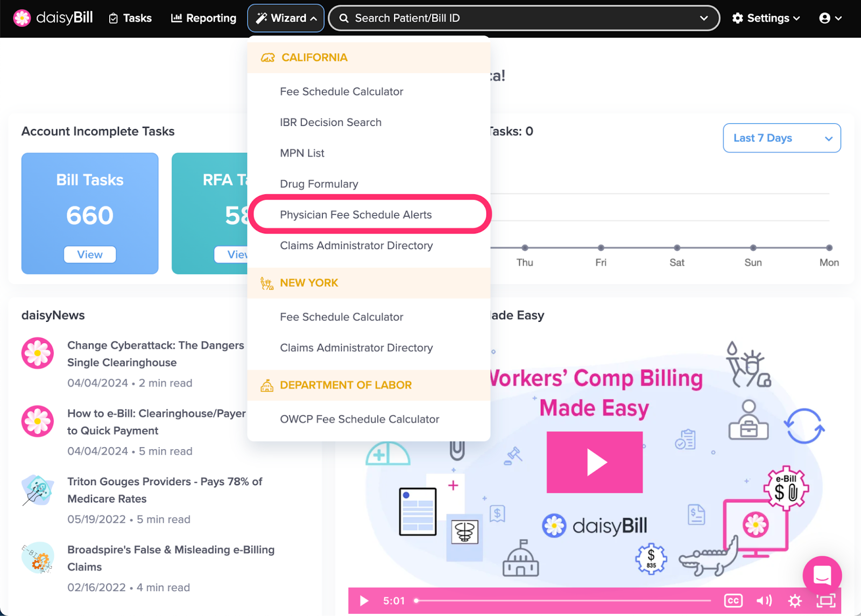Open Broadspire's False & Misleading article

point(171,558)
